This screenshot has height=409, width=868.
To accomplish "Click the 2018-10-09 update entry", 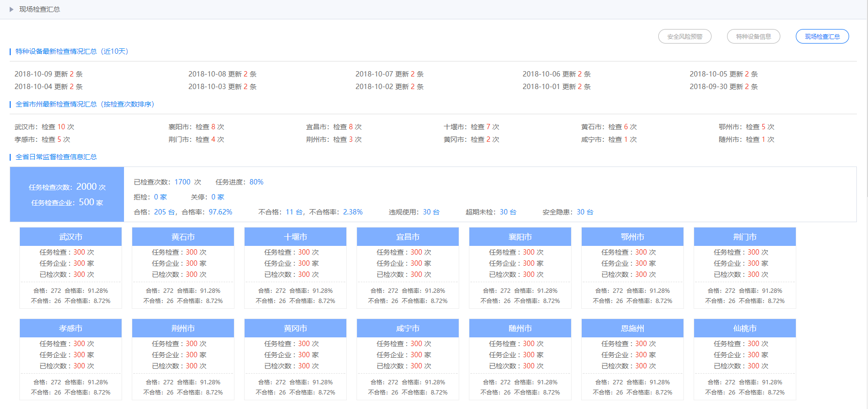I will 48,74.
